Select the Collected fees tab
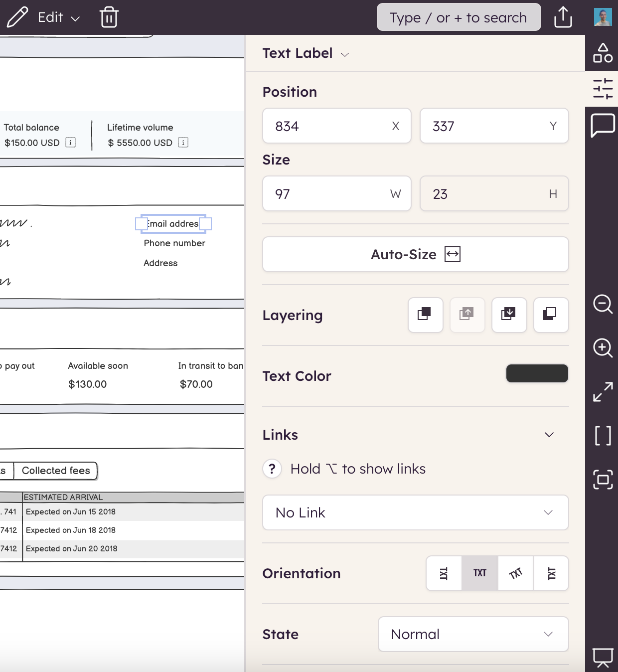Viewport: 618px width, 672px height. pyautogui.click(x=55, y=471)
